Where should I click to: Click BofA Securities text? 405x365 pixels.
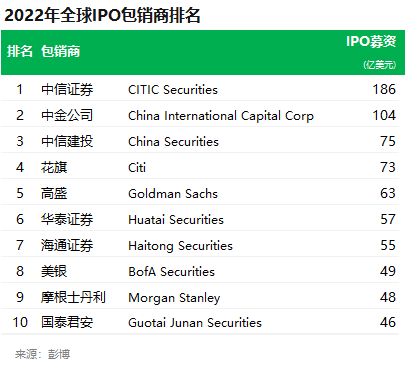(x=171, y=272)
